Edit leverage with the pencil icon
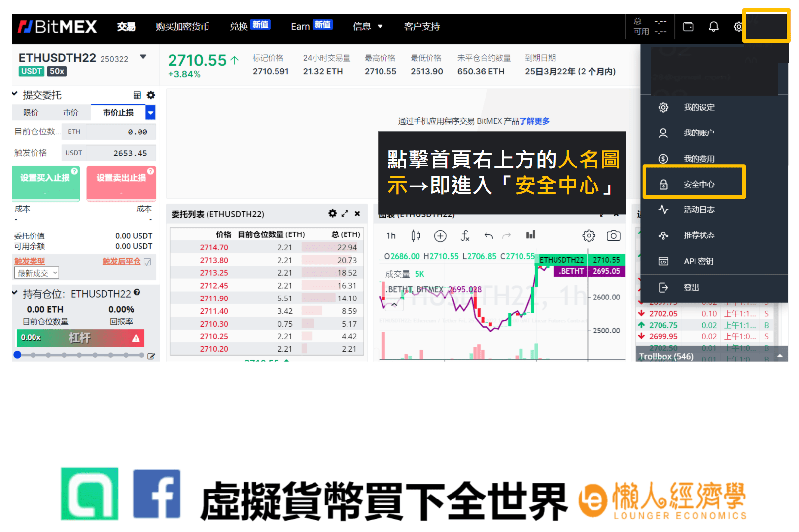Viewport: 799px width, 532px height. click(151, 356)
